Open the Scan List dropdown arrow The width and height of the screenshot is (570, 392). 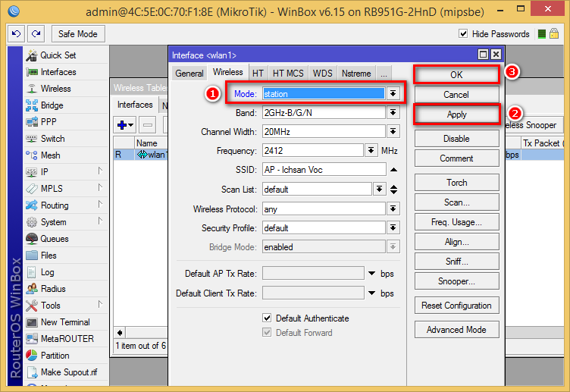click(379, 189)
